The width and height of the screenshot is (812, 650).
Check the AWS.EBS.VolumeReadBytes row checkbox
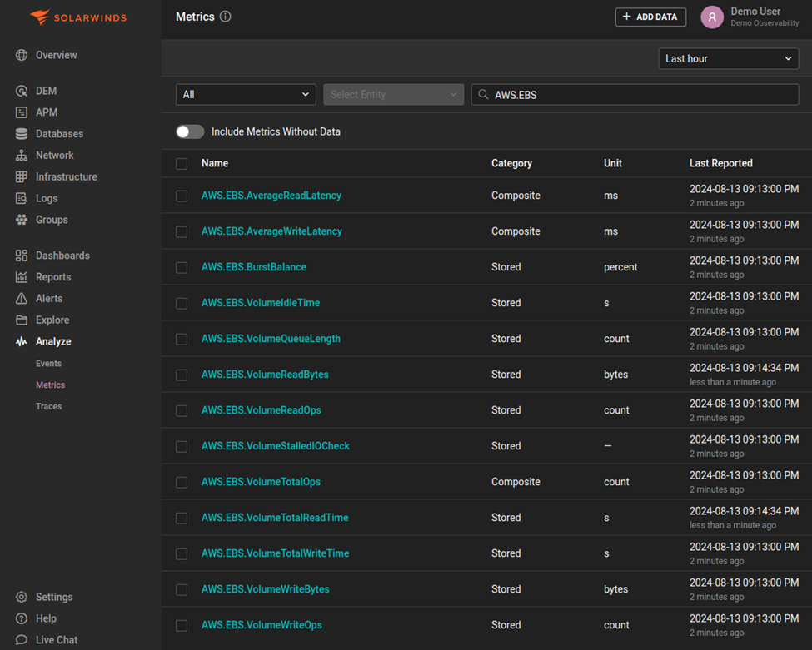pos(182,375)
